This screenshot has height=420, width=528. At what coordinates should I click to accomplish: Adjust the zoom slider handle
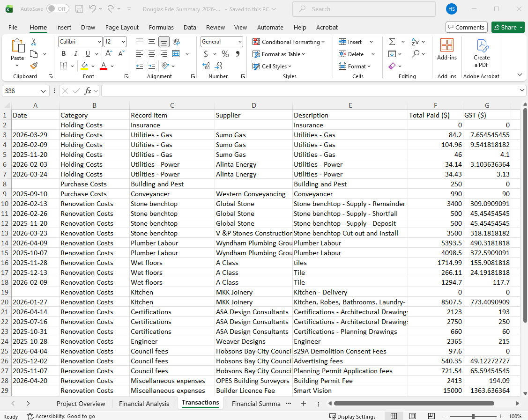pyautogui.click(x=473, y=416)
